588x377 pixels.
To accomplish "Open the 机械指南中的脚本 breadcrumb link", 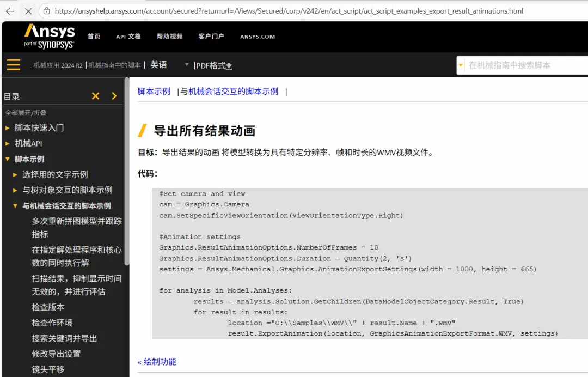I will tap(114, 65).
